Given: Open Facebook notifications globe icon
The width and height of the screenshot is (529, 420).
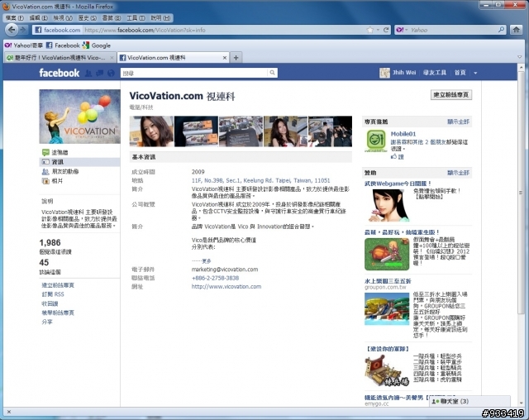Looking at the screenshot, I should (111, 73).
